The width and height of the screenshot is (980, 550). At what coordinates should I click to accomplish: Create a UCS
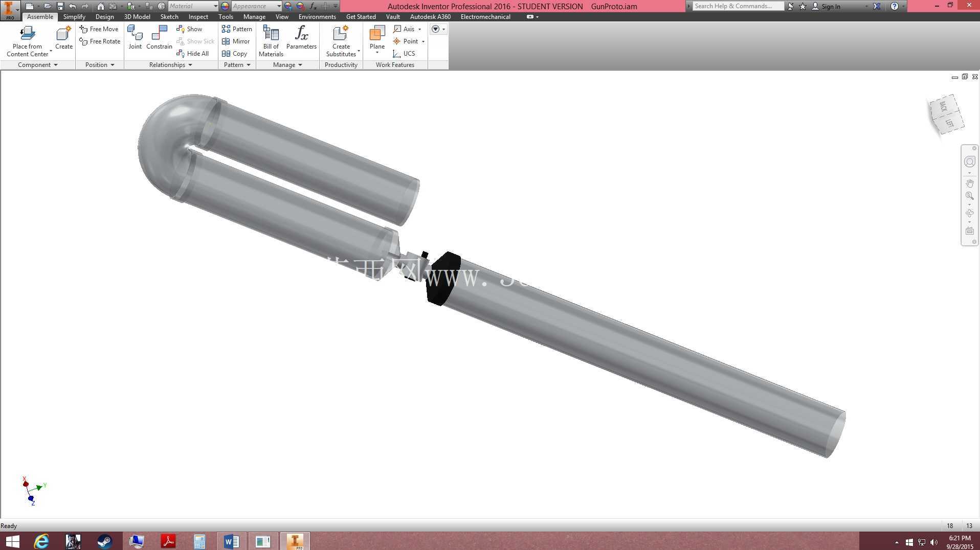click(x=404, y=54)
